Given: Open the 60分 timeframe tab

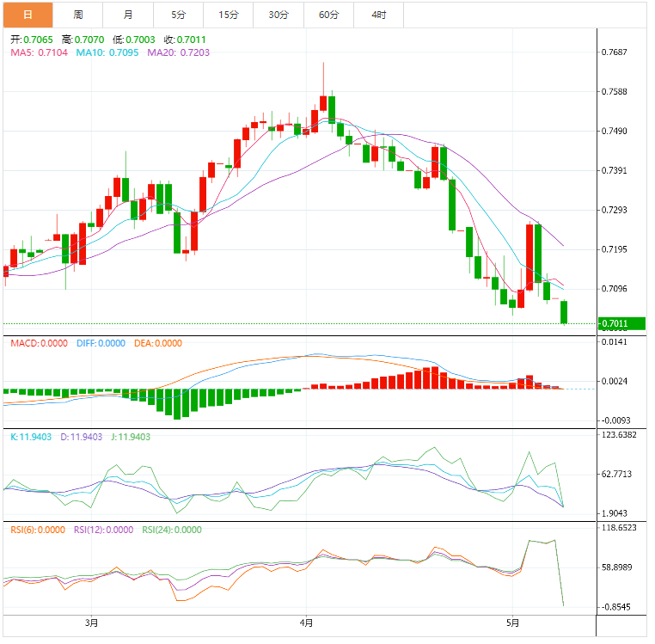Looking at the screenshot, I should tap(328, 15).
